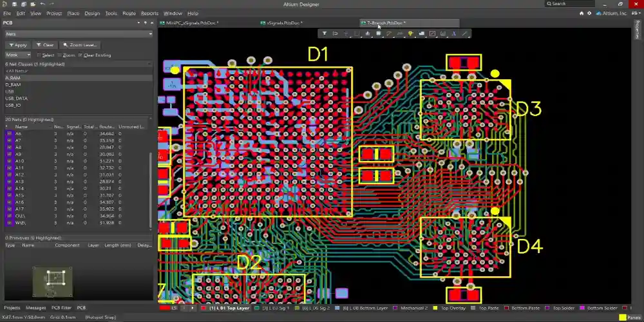Click the Search field in title bar
This screenshot has width=644, height=322.
570,4
